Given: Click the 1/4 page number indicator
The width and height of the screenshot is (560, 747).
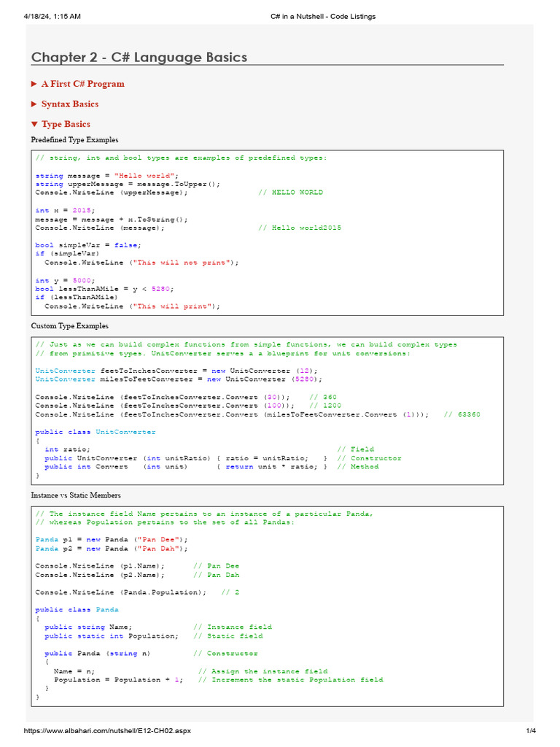Looking at the screenshot, I should (x=531, y=731).
